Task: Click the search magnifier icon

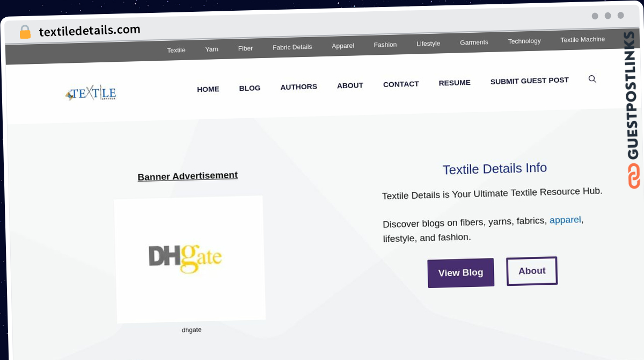Action: [592, 79]
